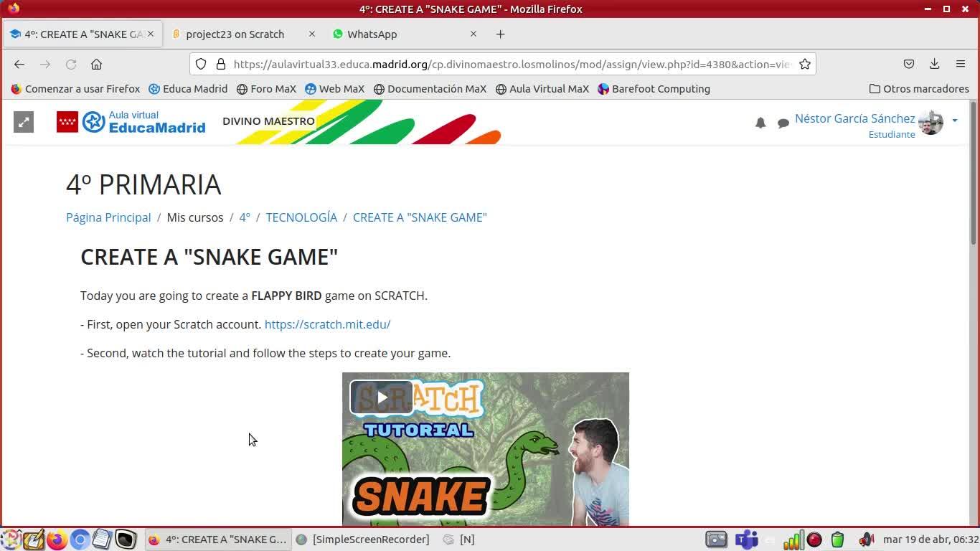Launch Chromium from the taskbar launcher
This screenshot has width=980, height=551.
[80, 540]
